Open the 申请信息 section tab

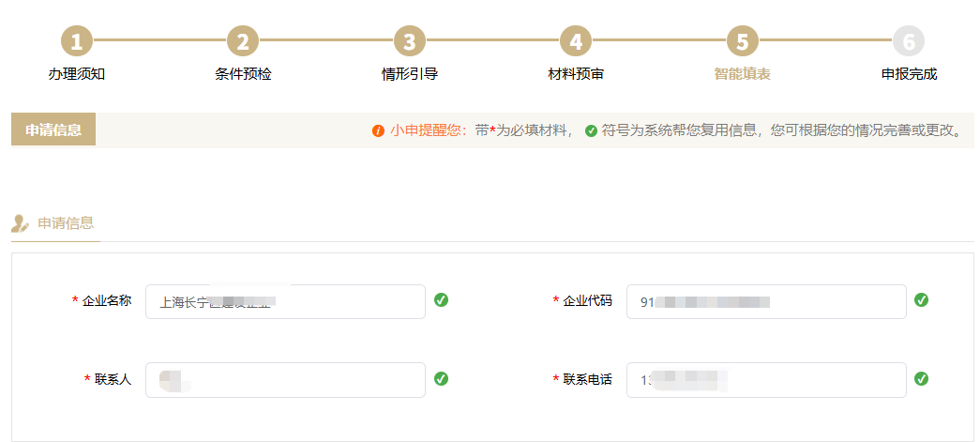[66, 223]
